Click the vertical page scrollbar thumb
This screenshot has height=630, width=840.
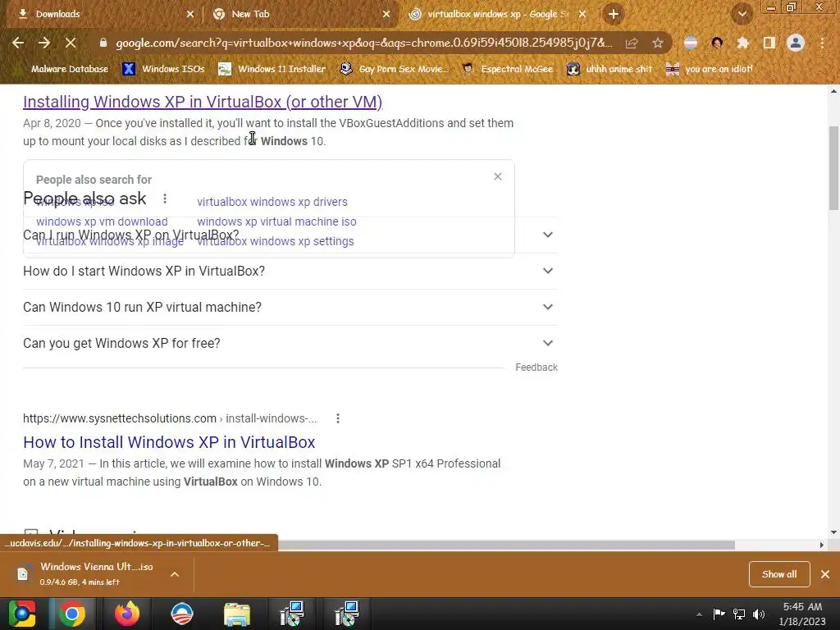coord(833,167)
